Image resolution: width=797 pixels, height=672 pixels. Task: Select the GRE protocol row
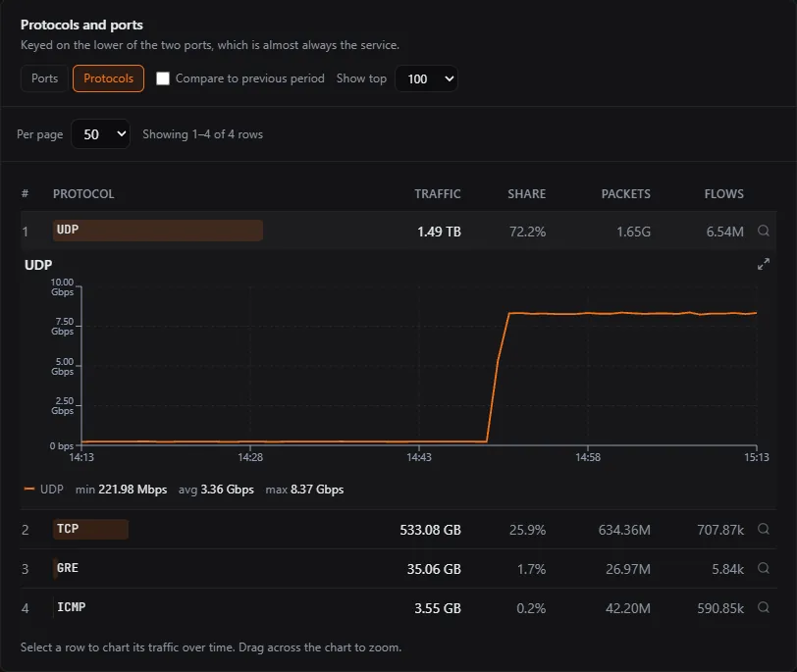[x=398, y=568]
